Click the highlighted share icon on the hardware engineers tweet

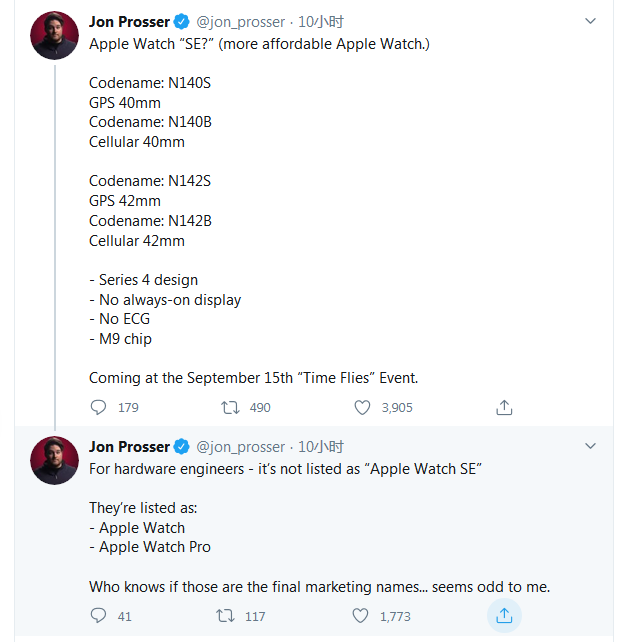point(504,616)
